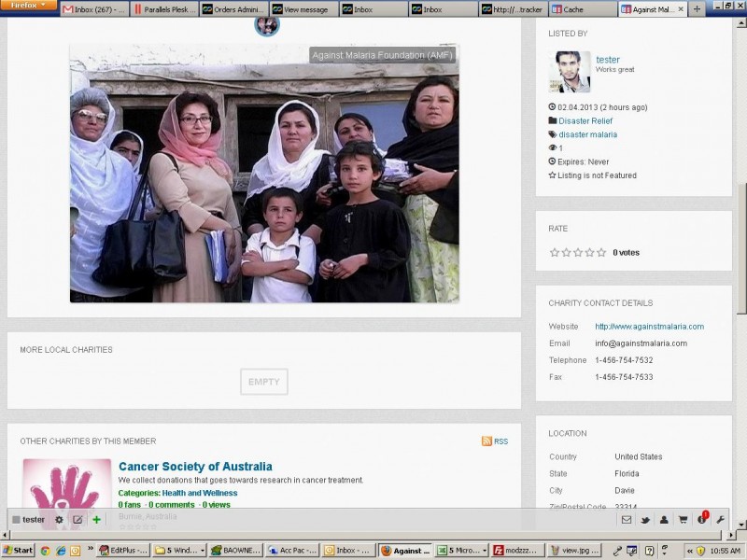Click the orange RSS feed icon
Viewport: 747px width, 560px height.
[486, 441]
